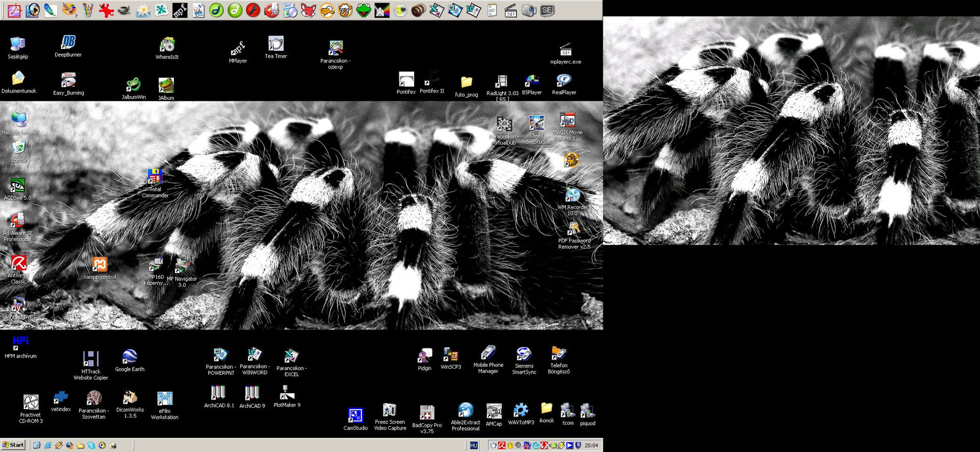980x452 pixels.
Task: Launch Tea Timer shortcut
Action: [276, 47]
